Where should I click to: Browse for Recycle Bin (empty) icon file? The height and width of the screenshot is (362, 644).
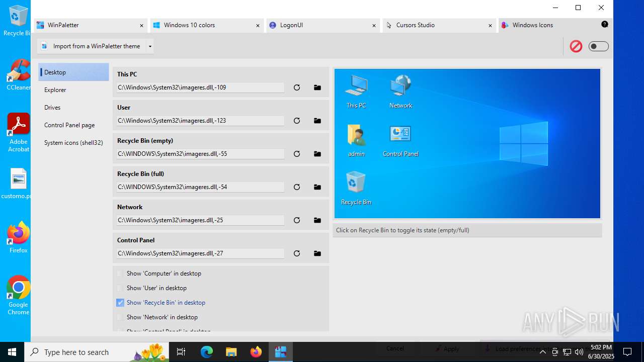click(x=317, y=154)
